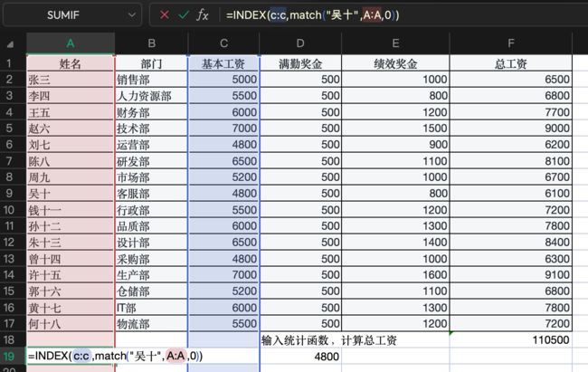Click 赵六's performance bonus 1500

[395, 129]
